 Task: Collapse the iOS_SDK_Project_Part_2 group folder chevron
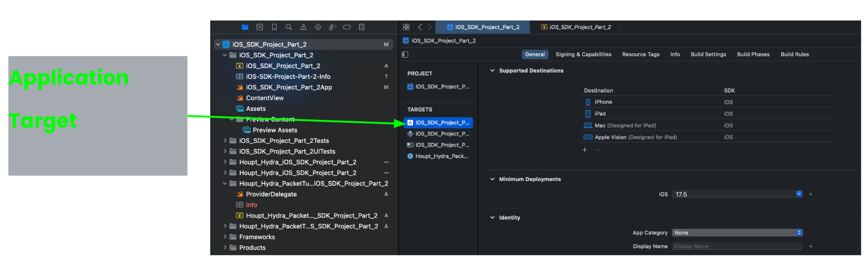pos(225,55)
